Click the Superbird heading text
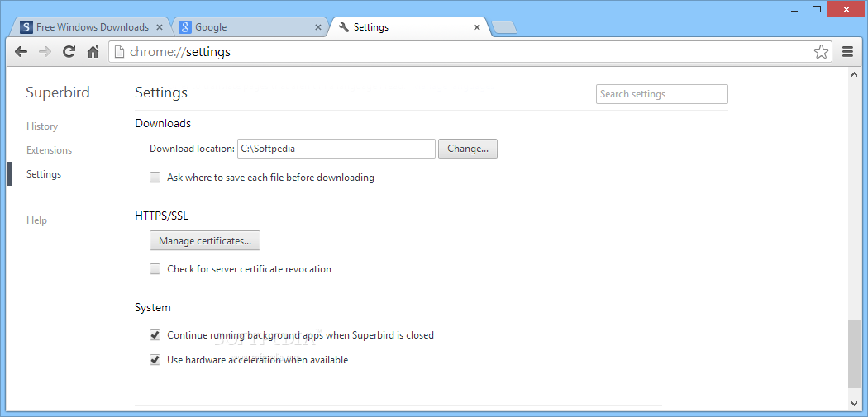 (58, 92)
